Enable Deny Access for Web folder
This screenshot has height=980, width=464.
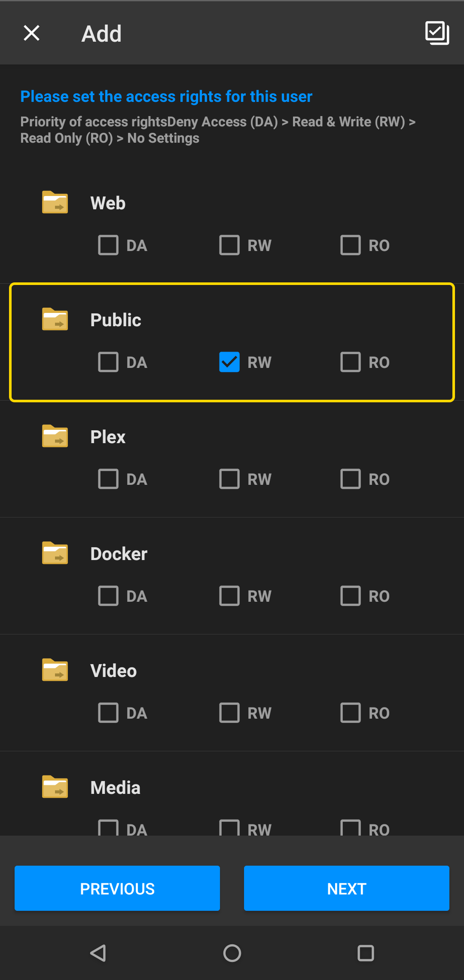tap(108, 245)
